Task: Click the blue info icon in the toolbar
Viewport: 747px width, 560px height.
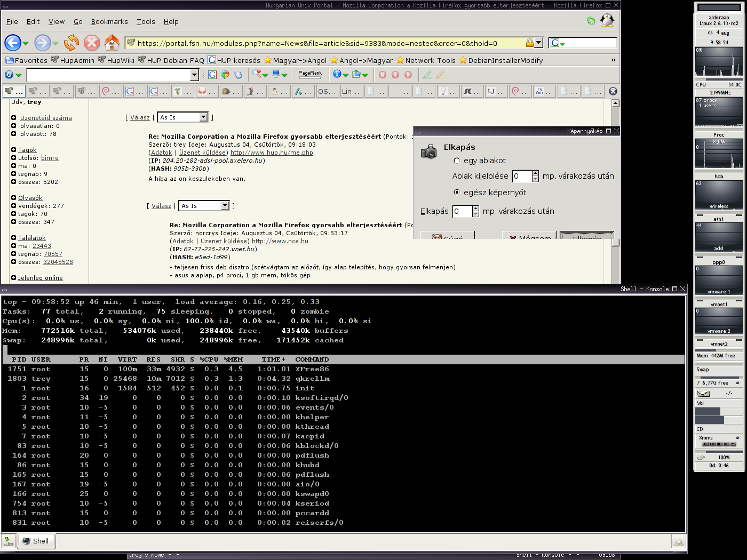Action: (337, 75)
